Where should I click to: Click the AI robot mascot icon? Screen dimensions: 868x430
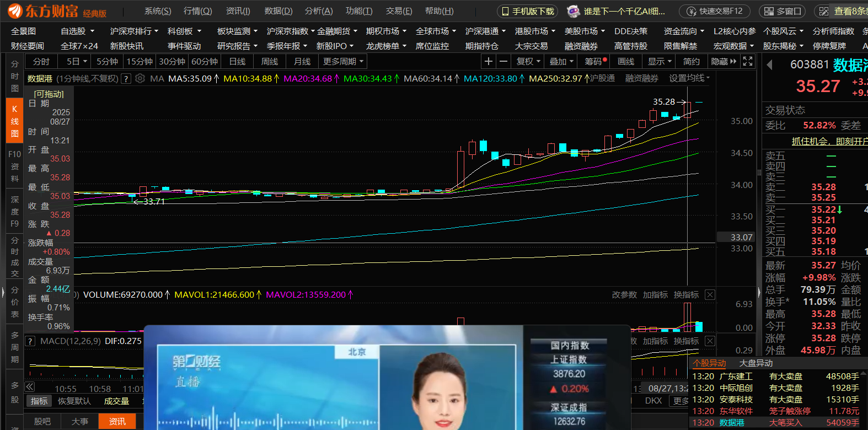[574, 11]
